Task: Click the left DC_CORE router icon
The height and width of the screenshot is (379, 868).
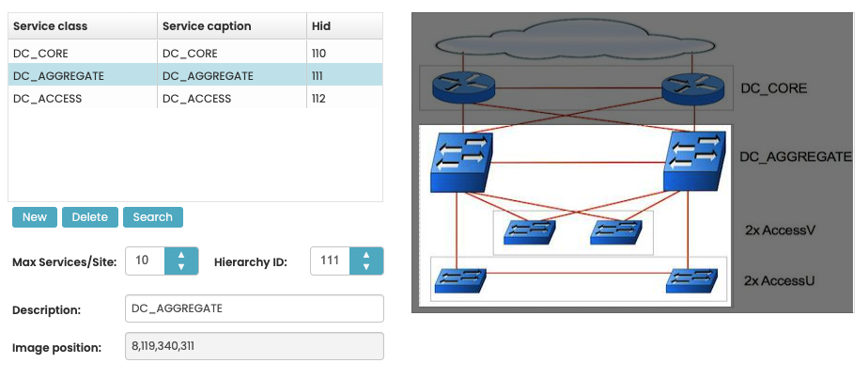Action: point(462,87)
